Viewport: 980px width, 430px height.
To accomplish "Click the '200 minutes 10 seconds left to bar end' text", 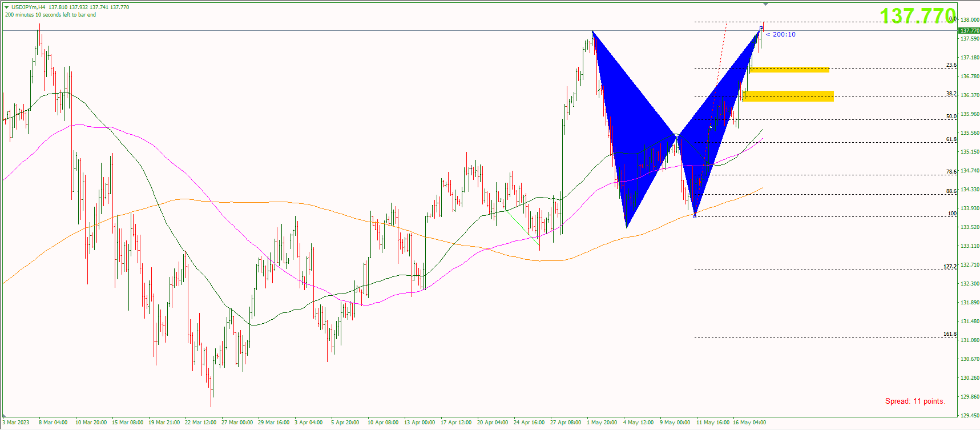I will (50, 15).
